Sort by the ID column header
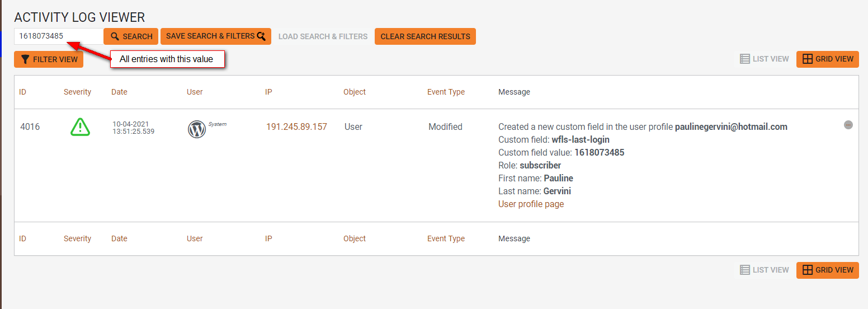 23,92
